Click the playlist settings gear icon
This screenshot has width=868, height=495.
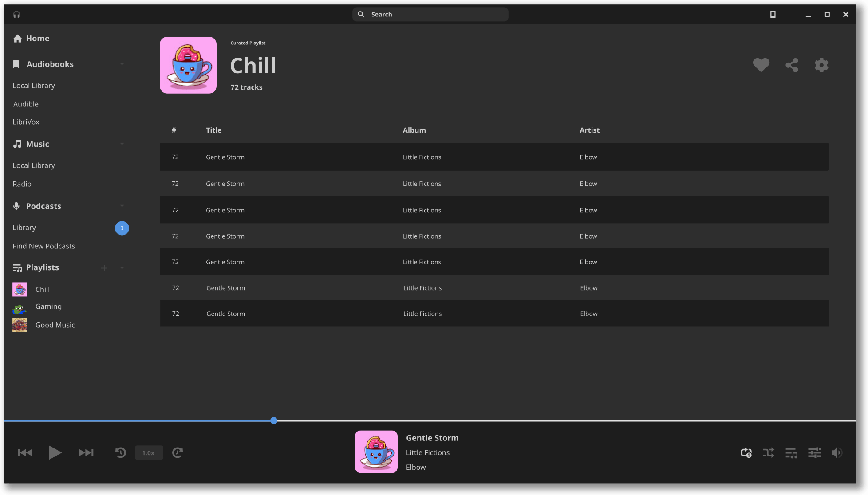pos(822,65)
